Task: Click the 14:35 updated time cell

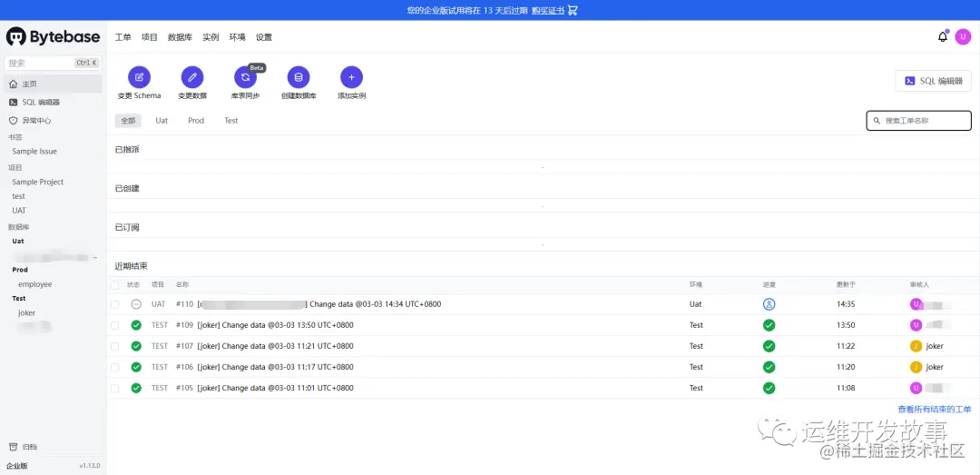Action: (846, 304)
